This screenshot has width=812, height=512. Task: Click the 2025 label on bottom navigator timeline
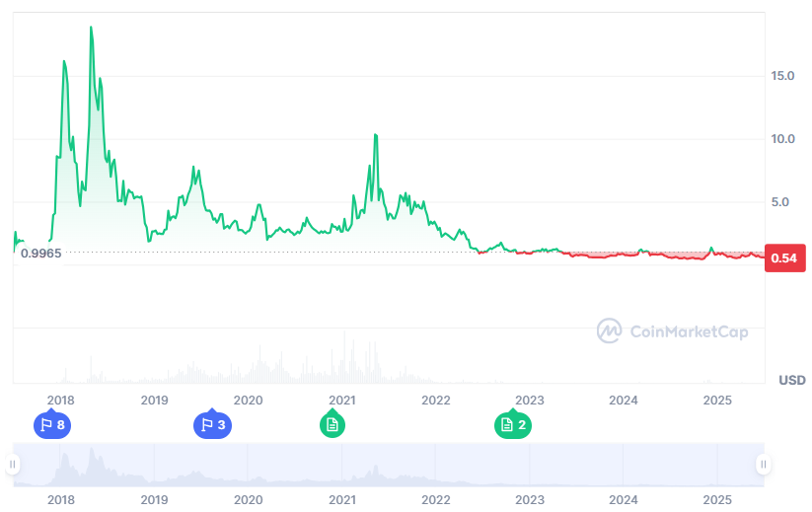pyautogui.click(x=717, y=499)
